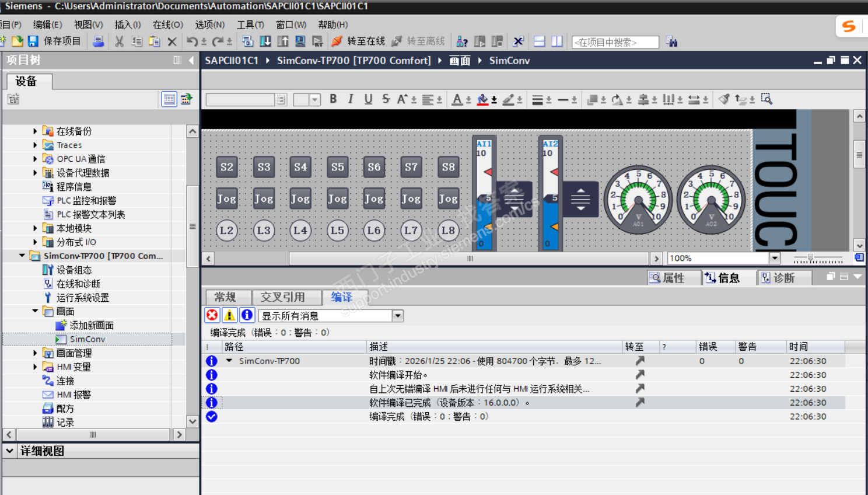The image size is (868, 495).
Task: Click the delete X toolbar icon
Action: [x=172, y=41]
